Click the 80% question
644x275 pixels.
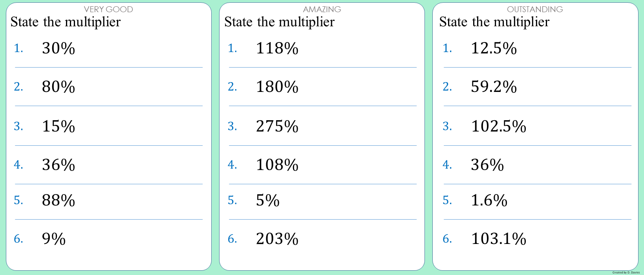(59, 87)
